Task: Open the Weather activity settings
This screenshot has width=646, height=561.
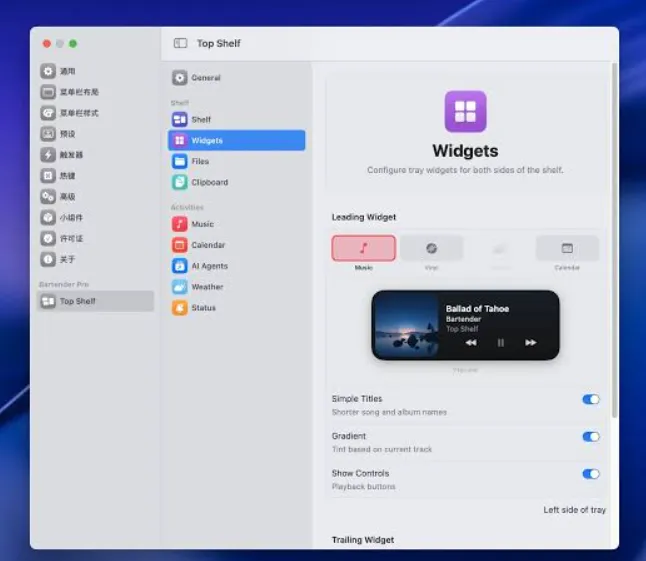Action: 236,287
